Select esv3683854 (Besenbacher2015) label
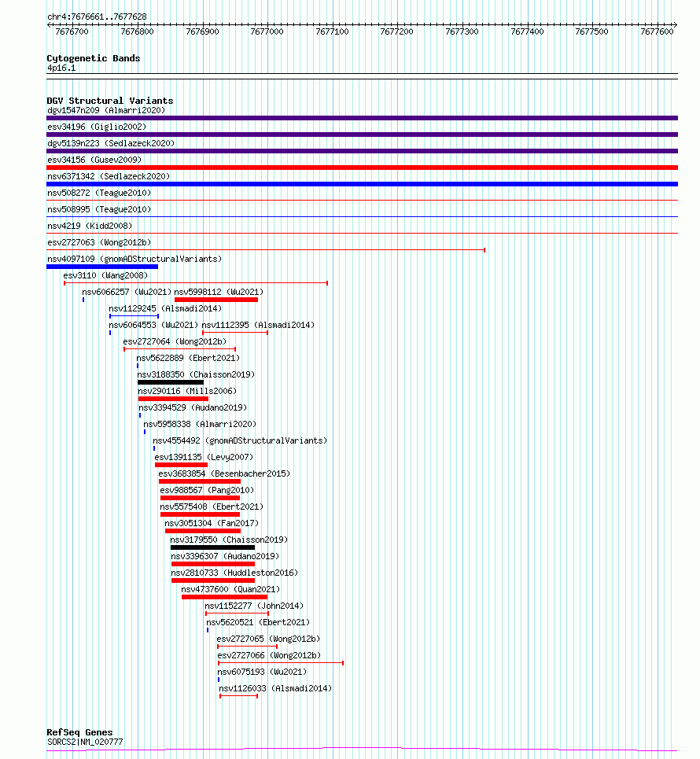700x759 pixels. coord(224,473)
